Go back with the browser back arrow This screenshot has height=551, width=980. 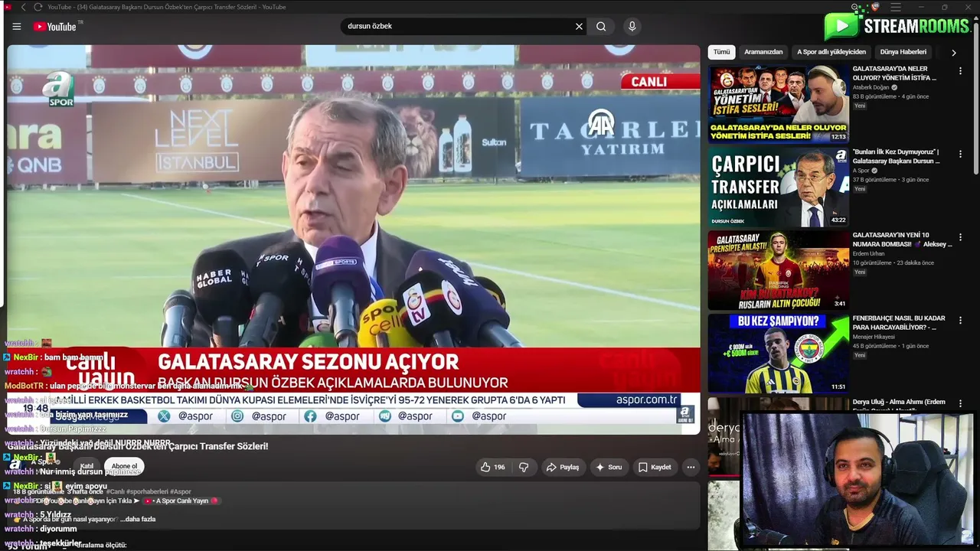click(x=23, y=7)
